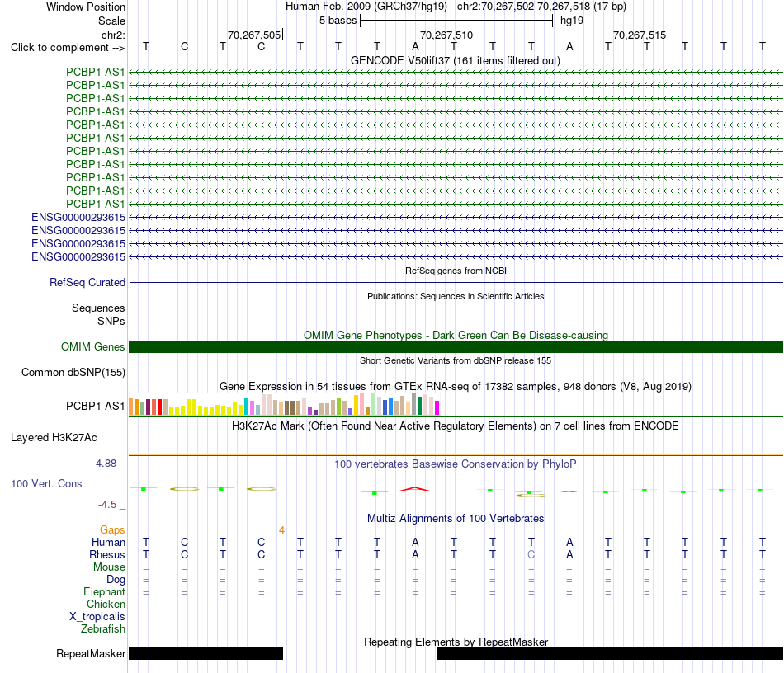Click the OMIM Genes label
784x673 pixels.
point(92,346)
